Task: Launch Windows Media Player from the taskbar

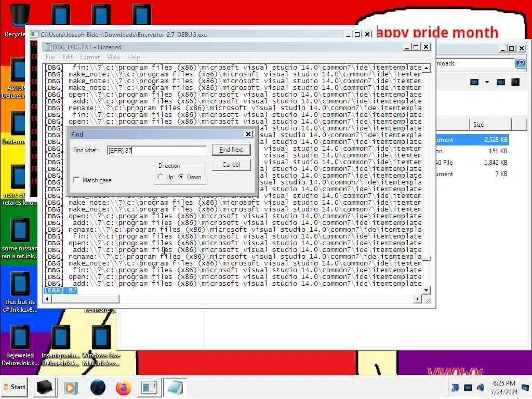Action: coord(71,387)
